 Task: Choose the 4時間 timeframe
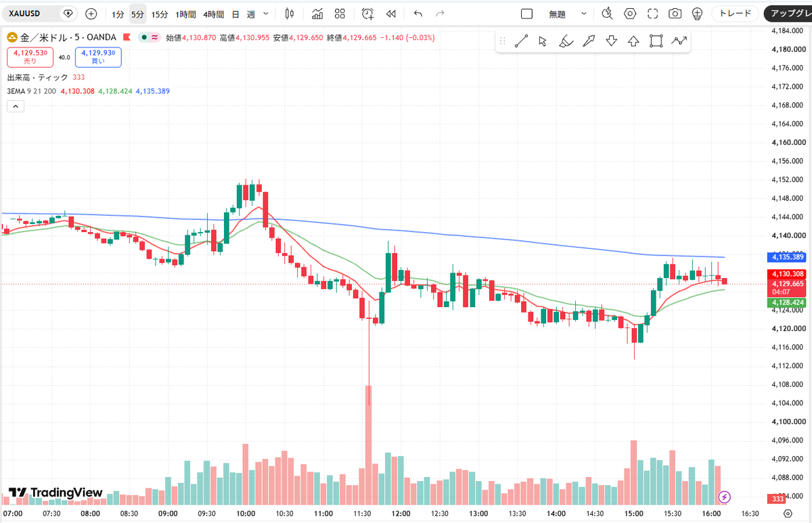click(213, 14)
